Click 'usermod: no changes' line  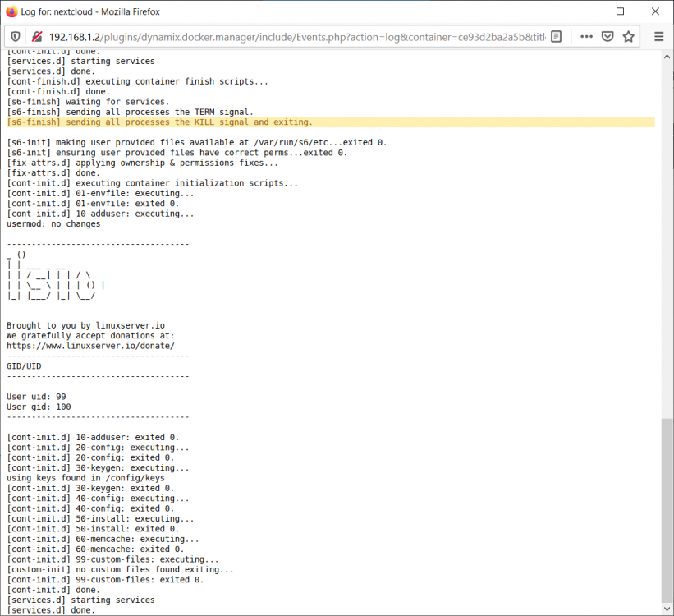(53, 223)
